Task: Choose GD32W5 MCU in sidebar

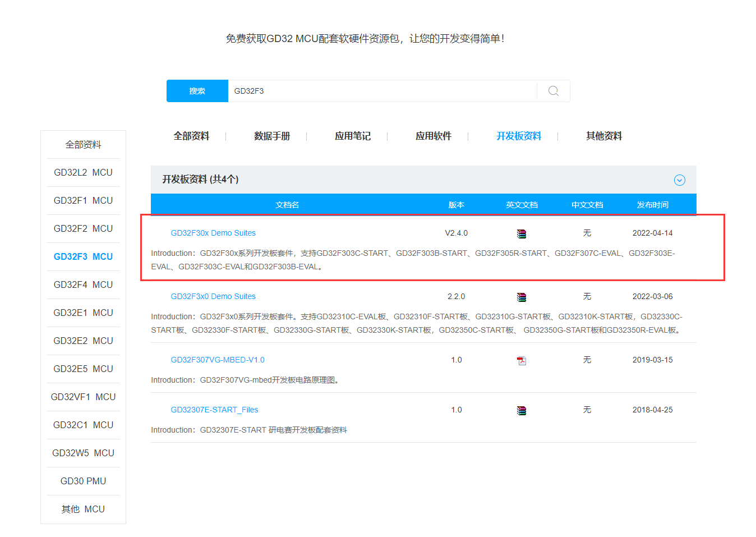Action: [x=83, y=453]
